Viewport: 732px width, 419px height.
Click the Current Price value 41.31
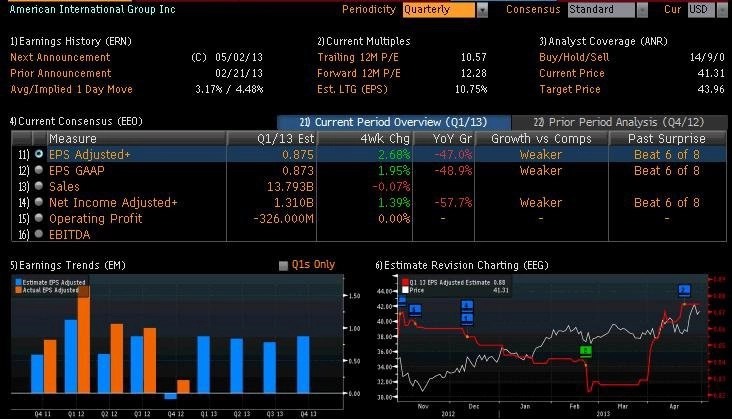[x=711, y=73]
